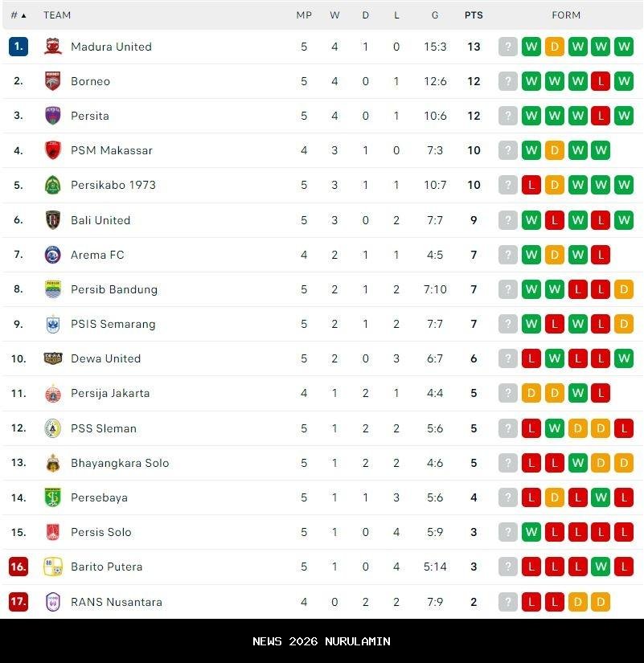Select the Madura United club crest
644x663 pixels.
(52, 47)
